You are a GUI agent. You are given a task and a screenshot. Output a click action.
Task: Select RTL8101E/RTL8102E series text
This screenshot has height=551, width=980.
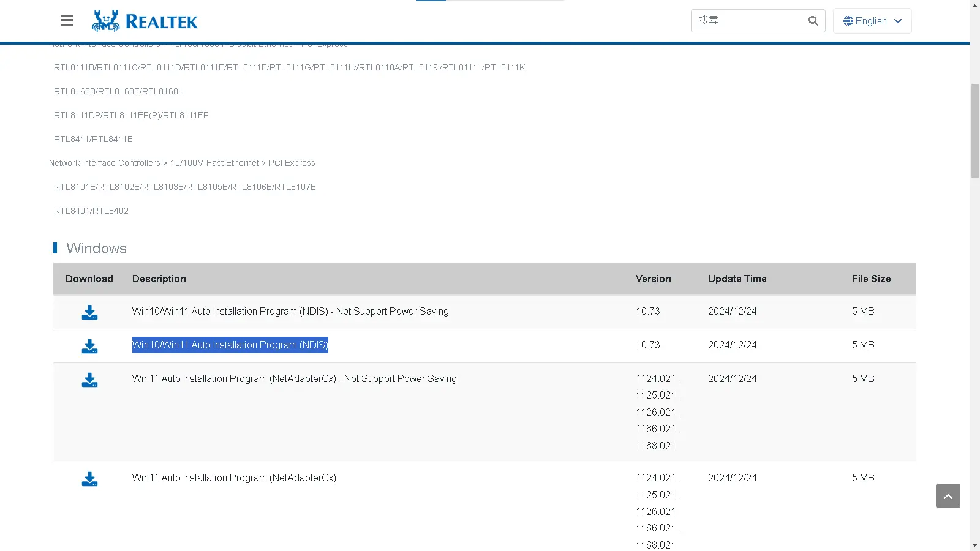[x=184, y=187]
